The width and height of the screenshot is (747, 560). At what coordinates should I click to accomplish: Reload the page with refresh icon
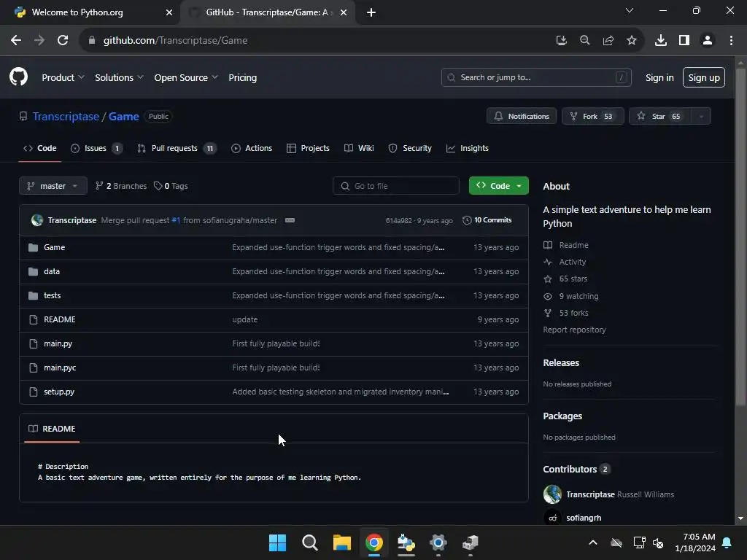tap(63, 41)
